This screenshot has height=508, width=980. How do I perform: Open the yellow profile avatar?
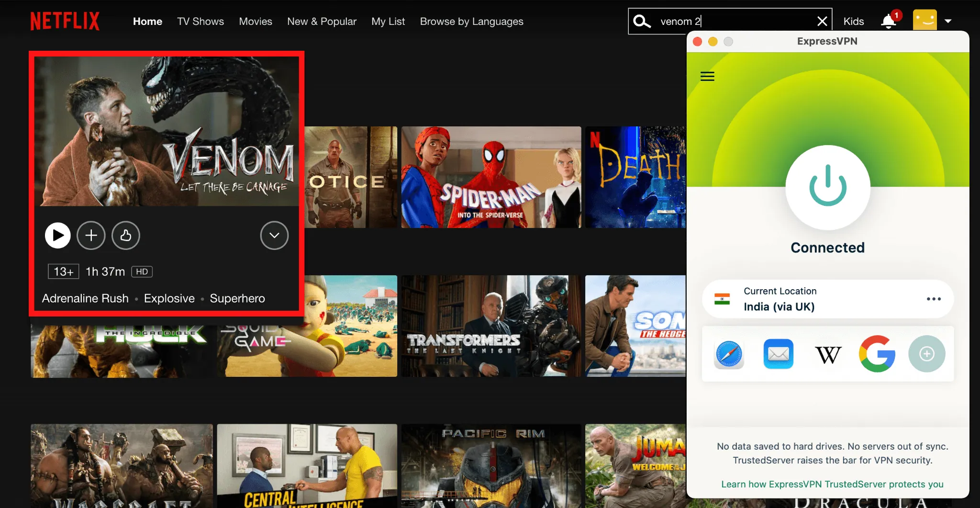pos(924,21)
